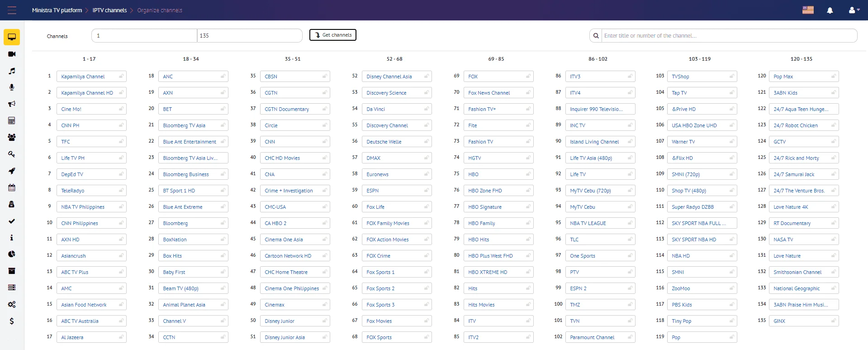Open the microphone sidebar icon
The height and width of the screenshot is (350, 868).
click(x=12, y=87)
